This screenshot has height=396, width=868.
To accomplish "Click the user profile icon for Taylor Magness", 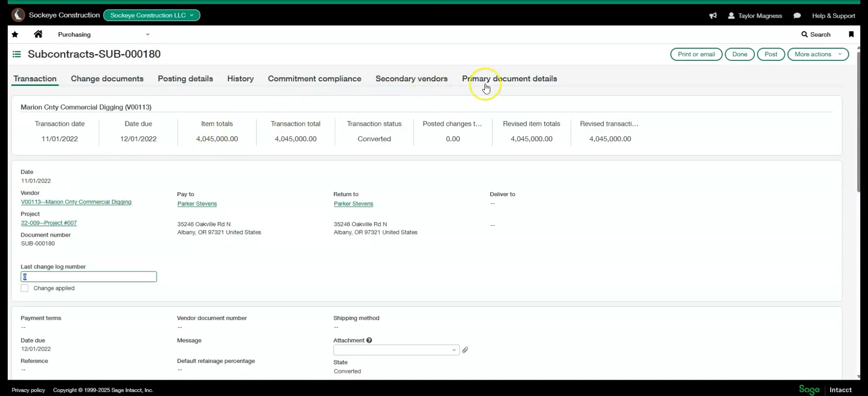I will tap(731, 15).
